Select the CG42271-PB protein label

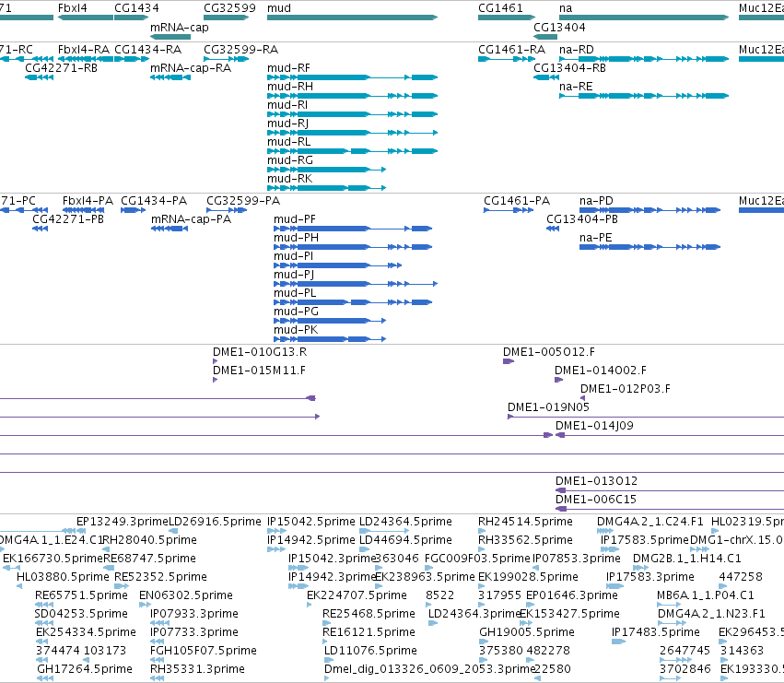click(68, 219)
